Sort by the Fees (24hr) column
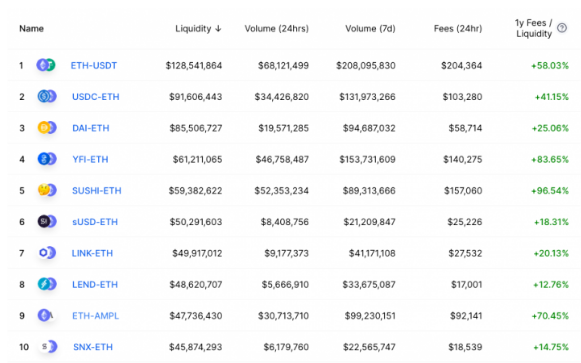Screen dimensions: 581x363 [458, 29]
